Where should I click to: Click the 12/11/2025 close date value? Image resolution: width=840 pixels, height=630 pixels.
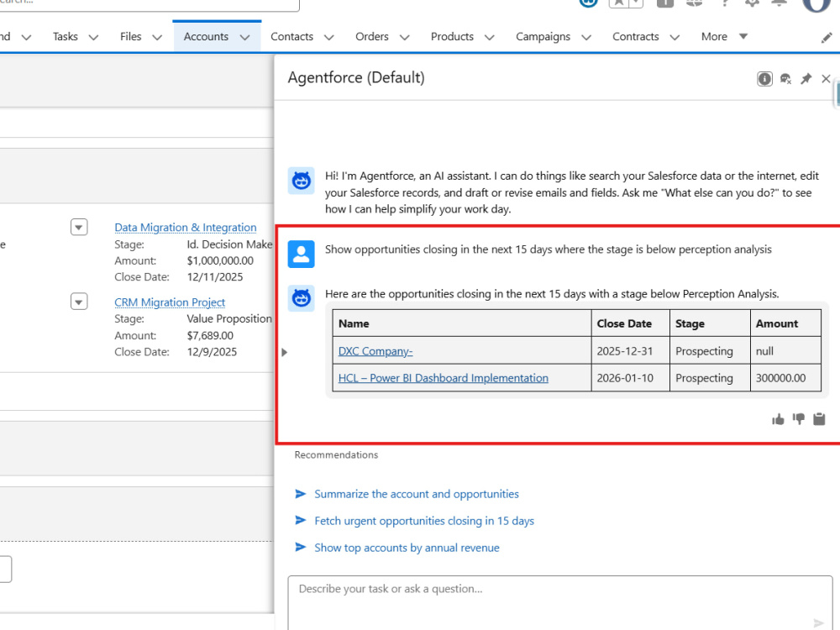click(215, 277)
